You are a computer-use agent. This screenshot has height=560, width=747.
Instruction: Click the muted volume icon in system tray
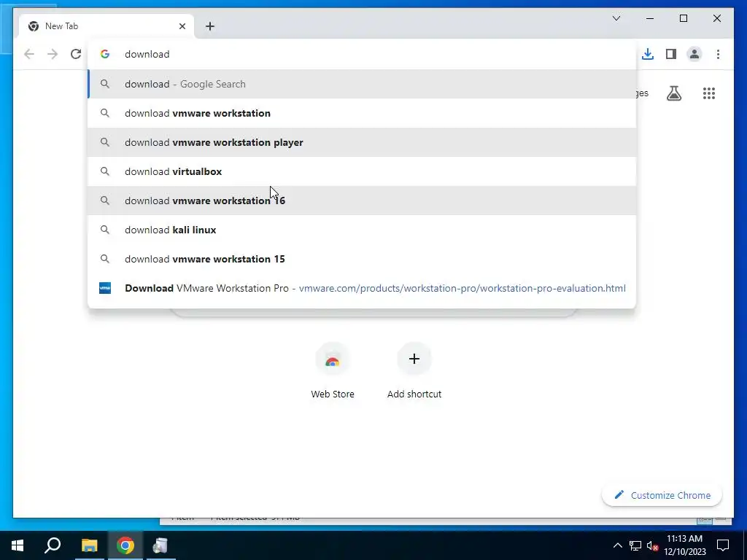pos(652,545)
